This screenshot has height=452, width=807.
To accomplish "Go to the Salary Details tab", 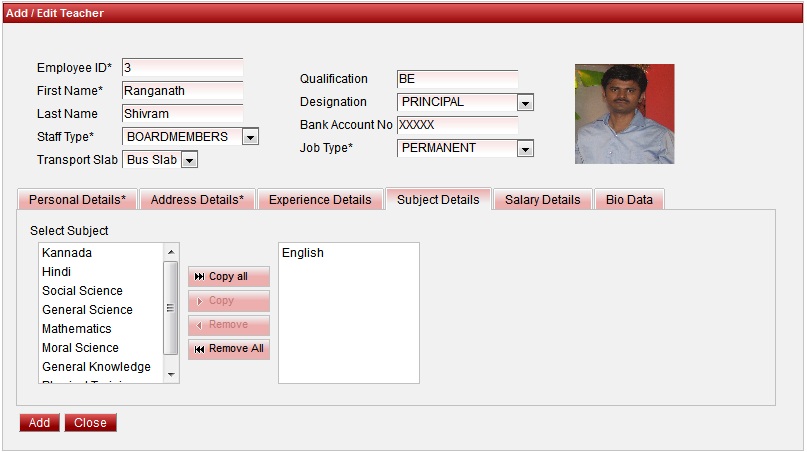I will [x=542, y=200].
